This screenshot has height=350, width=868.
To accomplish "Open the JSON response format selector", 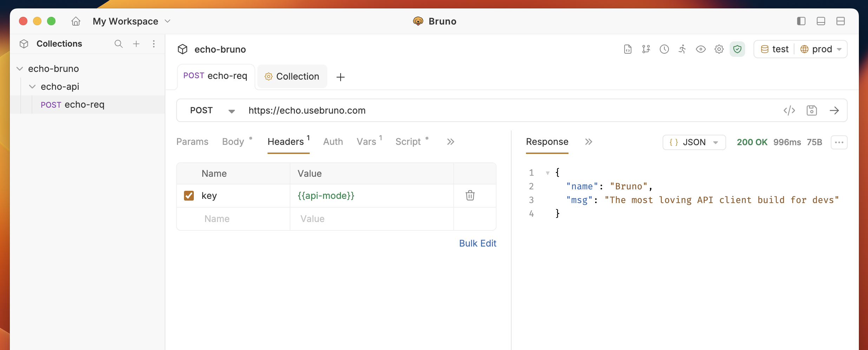I will click(693, 142).
